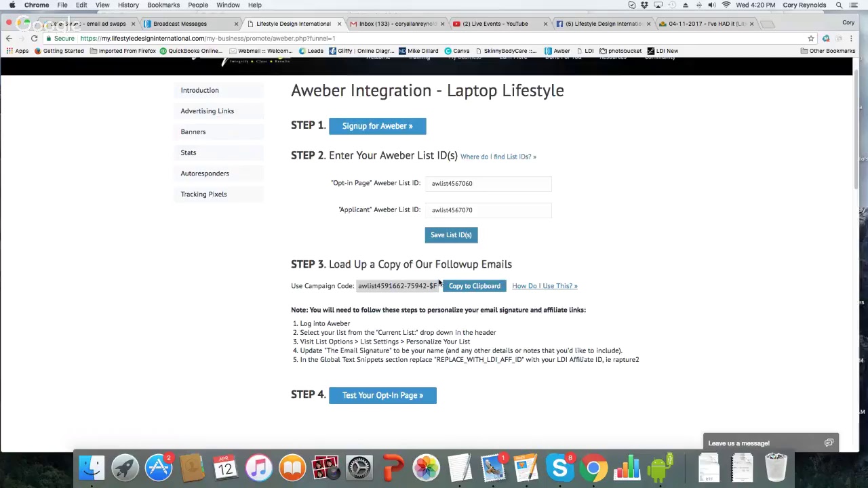The height and width of the screenshot is (488, 868).
Task: Launch iTunes from the dock
Action: click(258, 468)
